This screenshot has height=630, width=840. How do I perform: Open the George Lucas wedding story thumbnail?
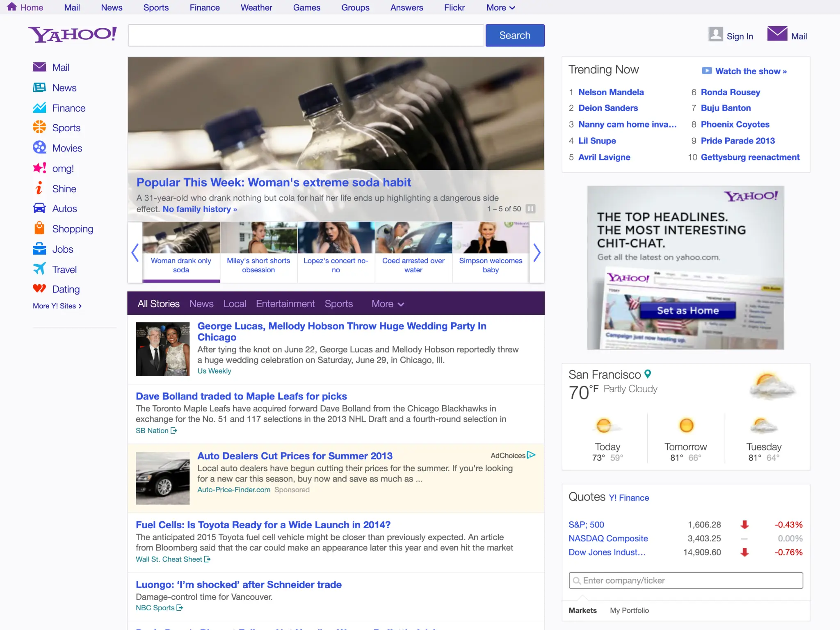point(162,349)
